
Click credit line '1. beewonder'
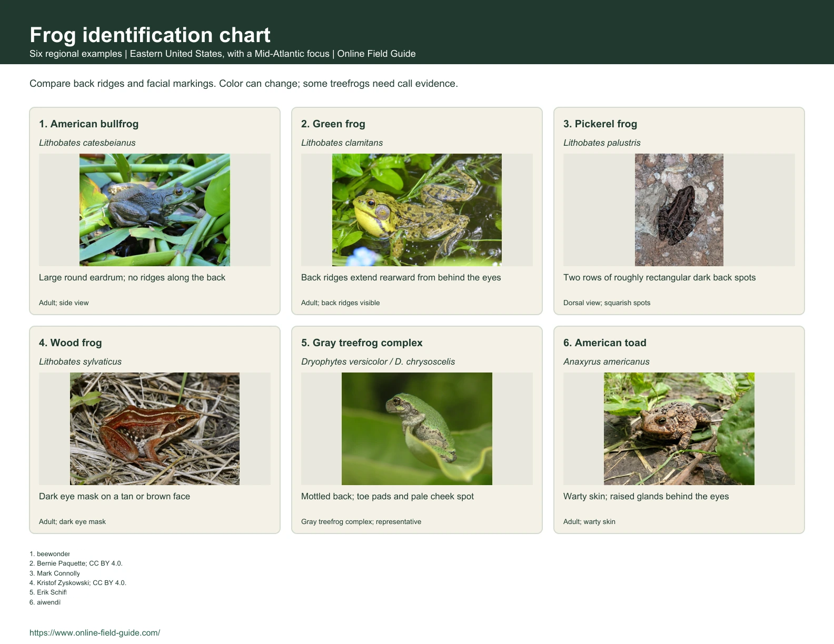point(50,554)
